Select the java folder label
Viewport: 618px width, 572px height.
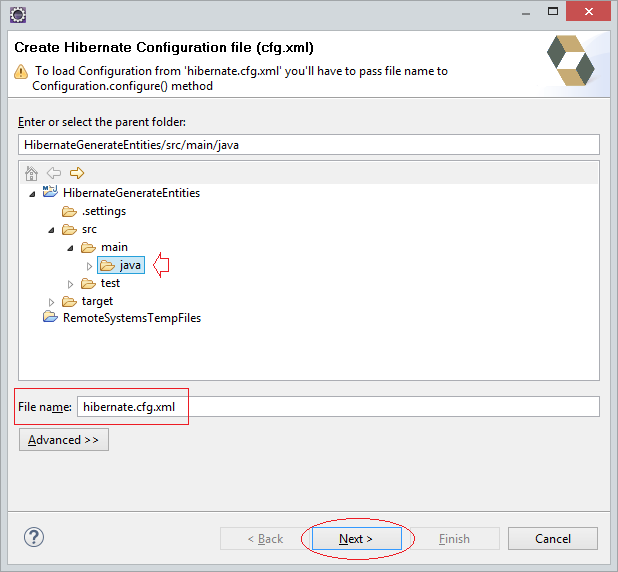(x=130, y=265)
